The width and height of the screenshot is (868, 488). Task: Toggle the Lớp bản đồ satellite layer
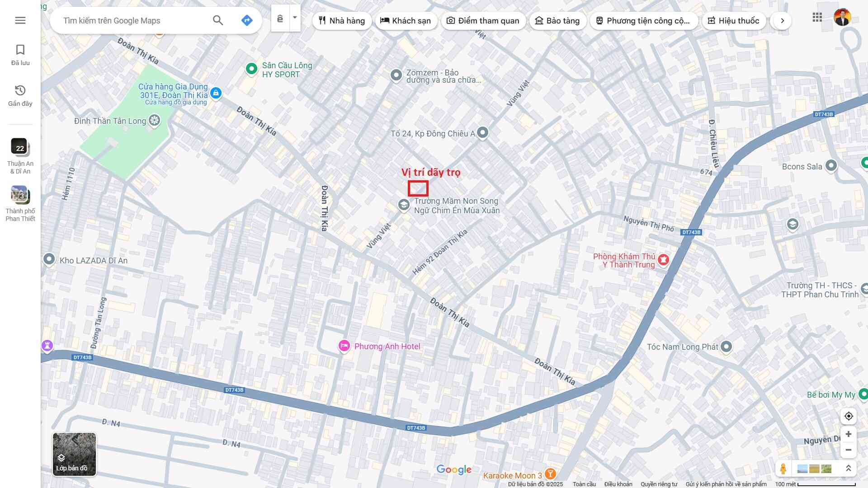(74, 454)
